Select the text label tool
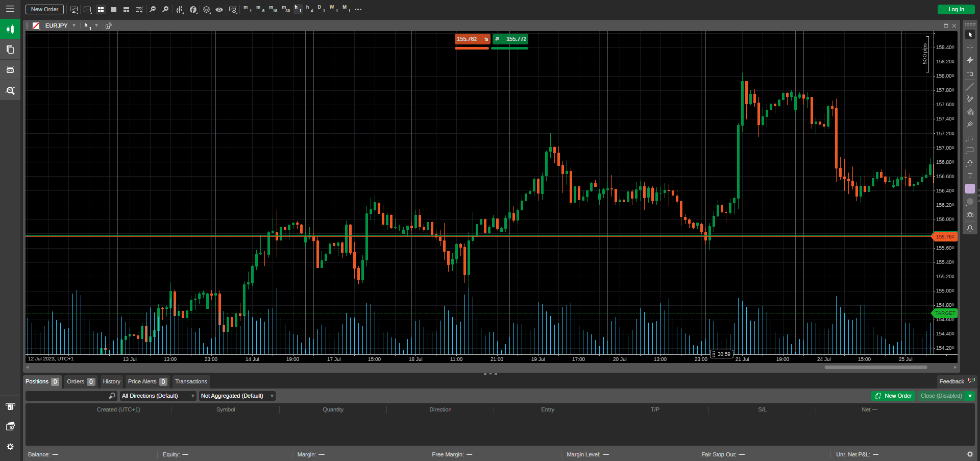The width and height of the screenshot is (980, 461). pos(970,176)
